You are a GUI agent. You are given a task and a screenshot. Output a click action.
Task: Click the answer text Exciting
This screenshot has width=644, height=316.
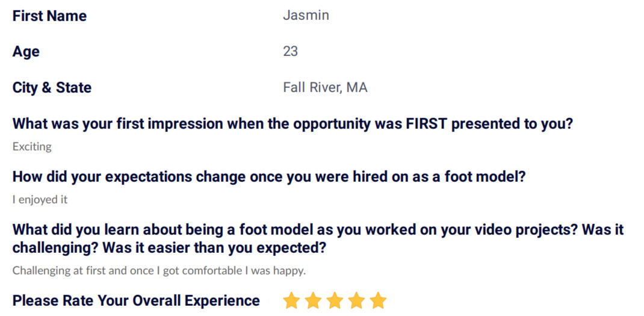32,147
